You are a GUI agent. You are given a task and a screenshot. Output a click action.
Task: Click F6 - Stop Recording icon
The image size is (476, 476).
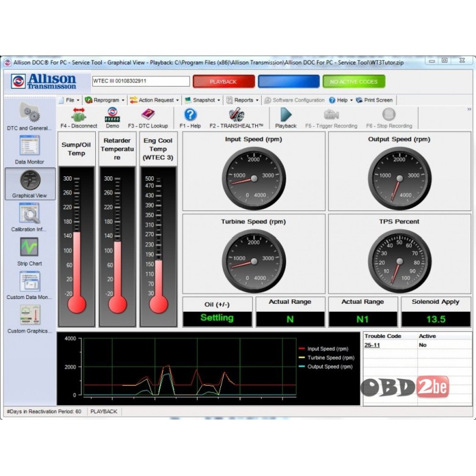point(389,115)
